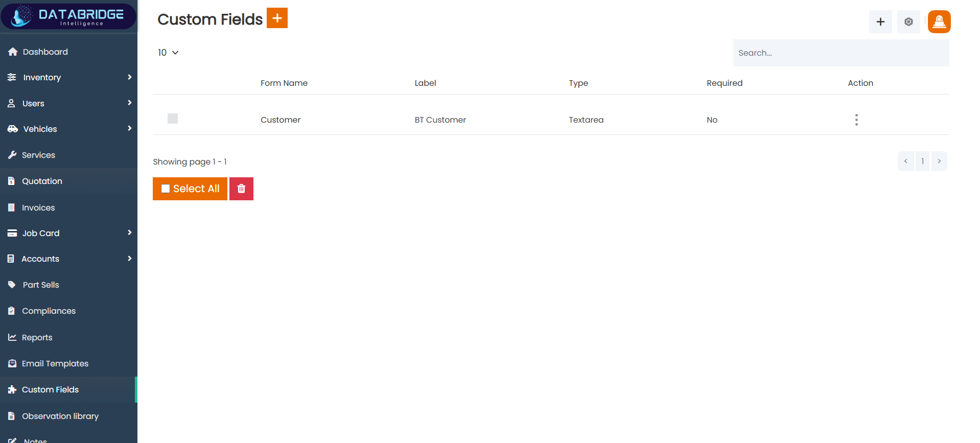Click the Showing page 1 - 1 text

(190, 161)
